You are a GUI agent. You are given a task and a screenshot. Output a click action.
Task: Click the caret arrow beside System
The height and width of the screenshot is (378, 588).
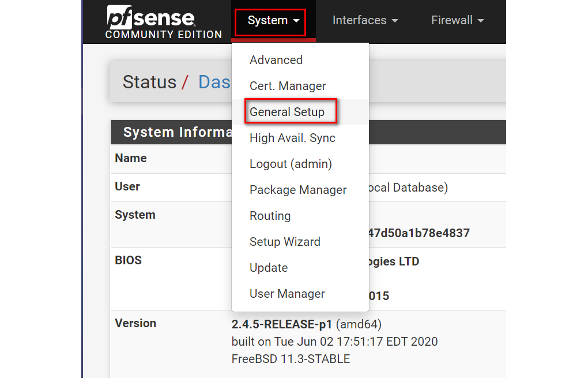tap(296, 21)
